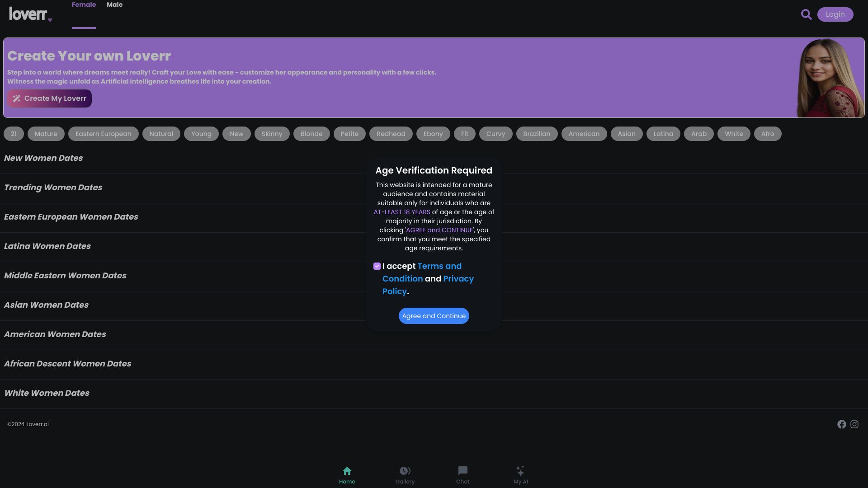
Task: Open Loverr Facebook social icon
Action: tap(841, 424)
